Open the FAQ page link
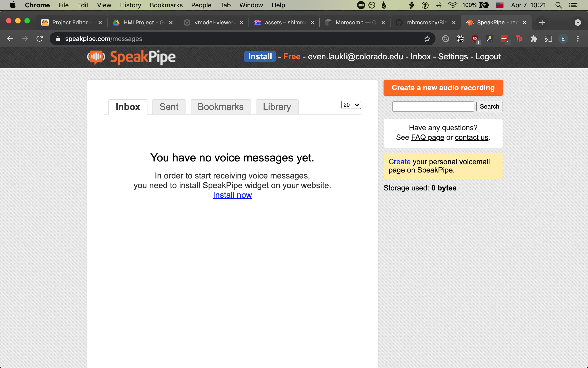Viewport: 588px width, 368px height. (x=427, y=137)
